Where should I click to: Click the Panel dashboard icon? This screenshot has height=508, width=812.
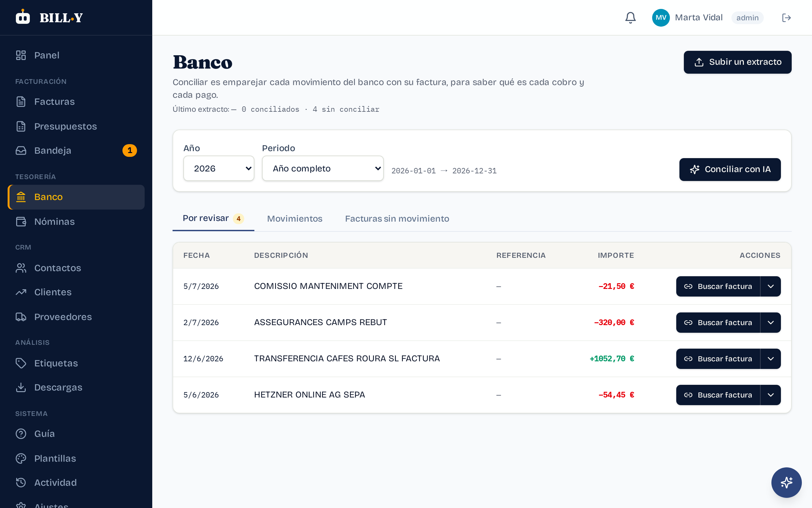(21, 55)
